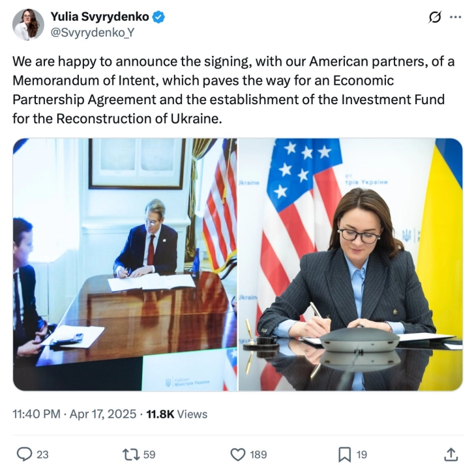This screenshot has width=476, height=473.
Task: Click the blue verified badge
Action: coord(158,18)
